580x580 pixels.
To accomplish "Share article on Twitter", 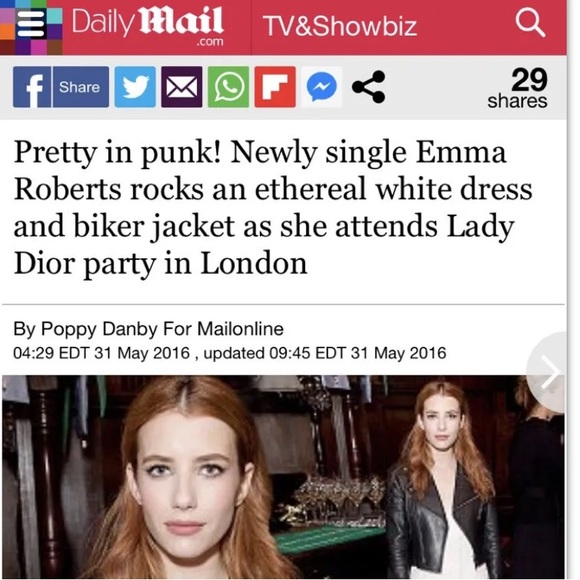I will (x=135, y=87).
